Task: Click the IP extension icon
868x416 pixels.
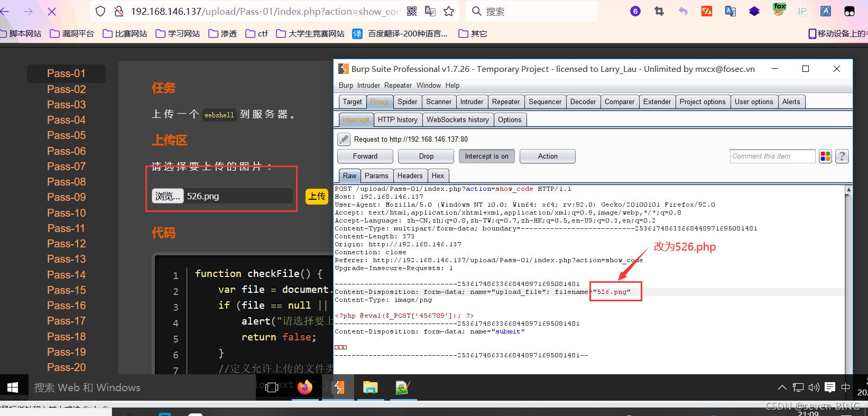Action: coord(802,11)
